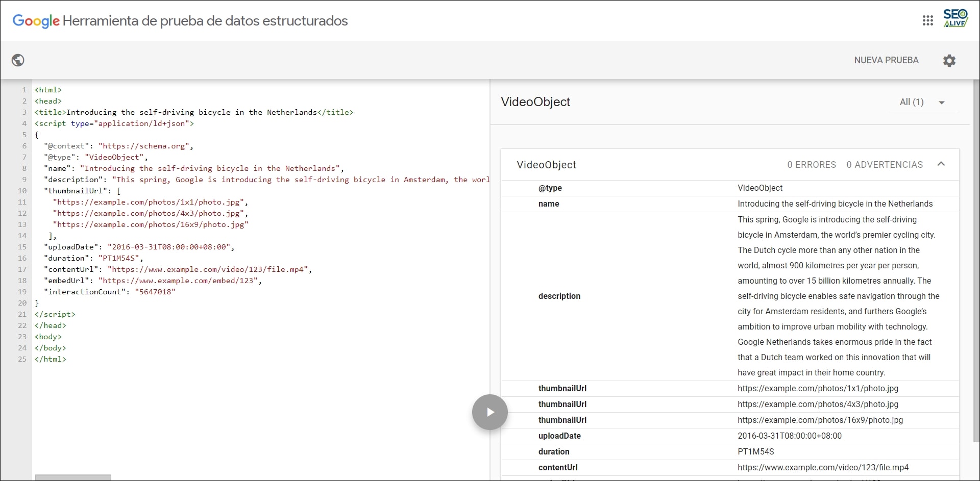Click the horizontal scrollbar below the code editor
This screenshot has height=481, width=980.
click(73, 477)
